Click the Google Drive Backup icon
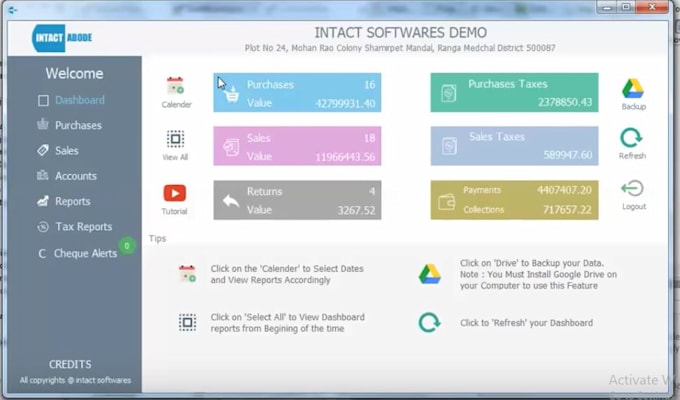The height and width of the screenshot is (400, 680). click(x=633, y=89)
